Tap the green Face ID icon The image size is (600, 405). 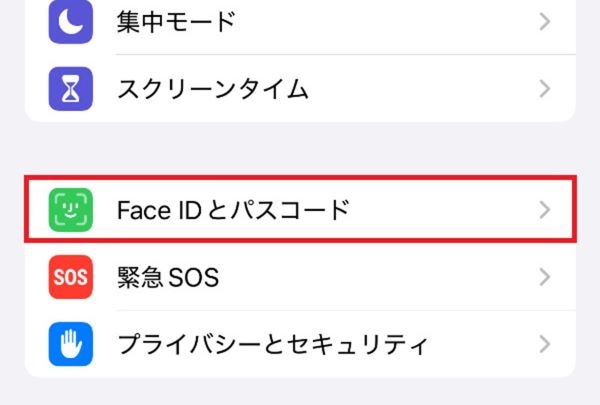tap(70, 209)
